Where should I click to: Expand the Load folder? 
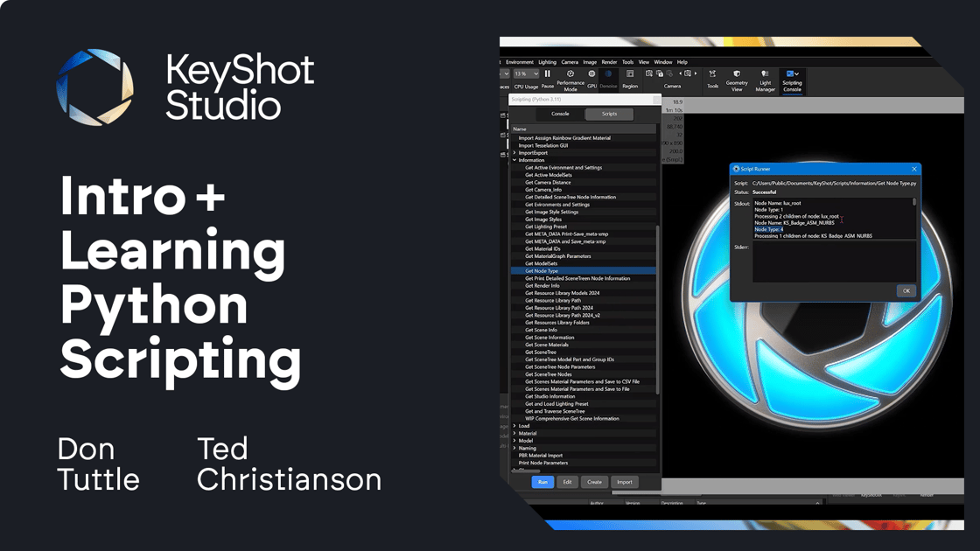(x=515, y=426)
